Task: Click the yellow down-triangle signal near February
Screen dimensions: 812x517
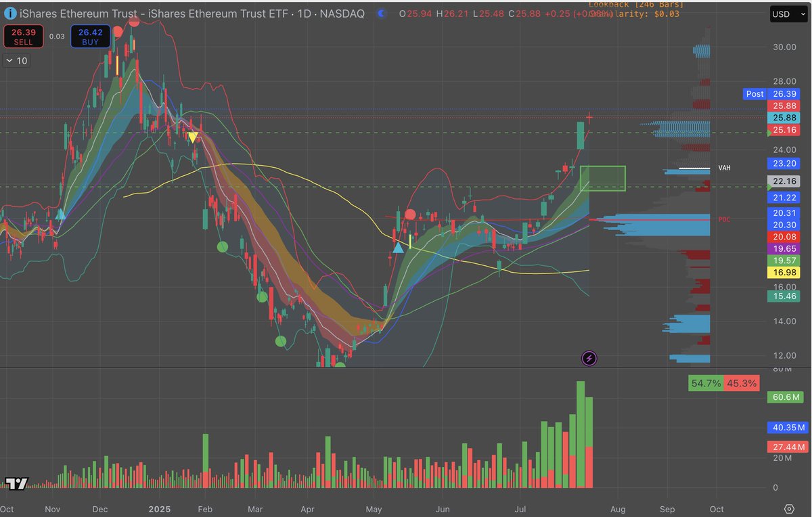Action: point(193,137)
